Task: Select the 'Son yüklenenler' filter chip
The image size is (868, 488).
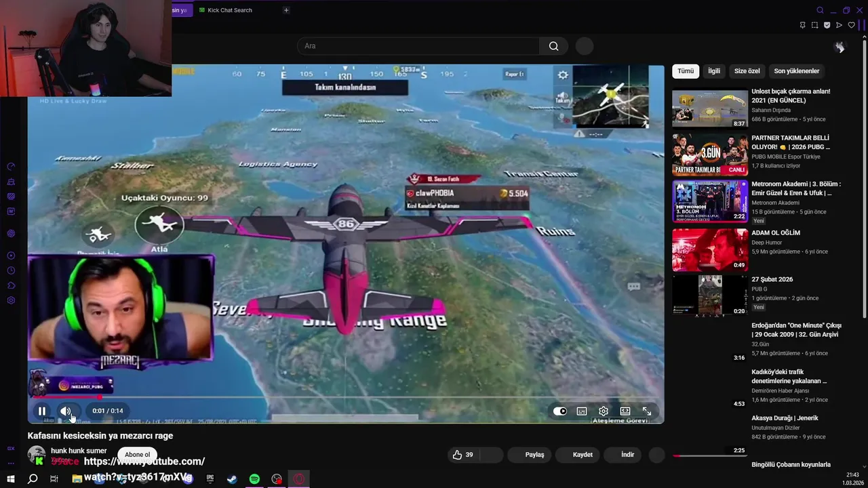Action: coord(797,71)
